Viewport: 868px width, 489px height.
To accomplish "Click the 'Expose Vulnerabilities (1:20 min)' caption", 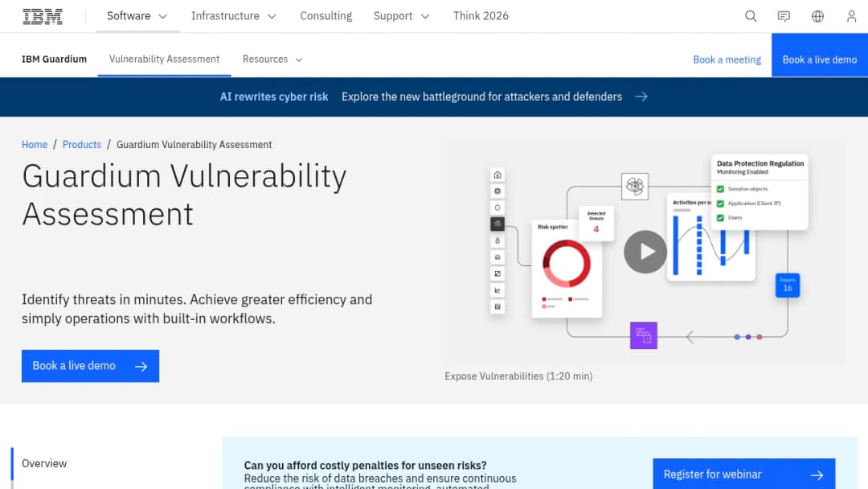I will (x=518, y=376).
